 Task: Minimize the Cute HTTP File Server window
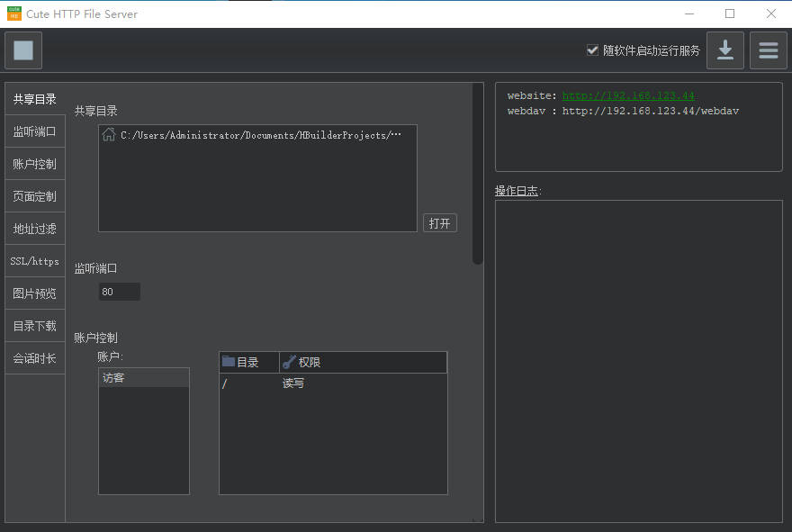click(689, 14)
